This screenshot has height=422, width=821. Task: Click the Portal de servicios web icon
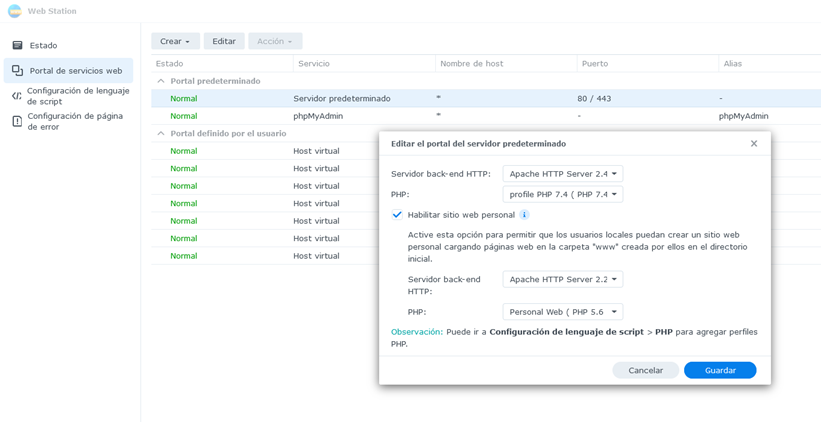17,71
